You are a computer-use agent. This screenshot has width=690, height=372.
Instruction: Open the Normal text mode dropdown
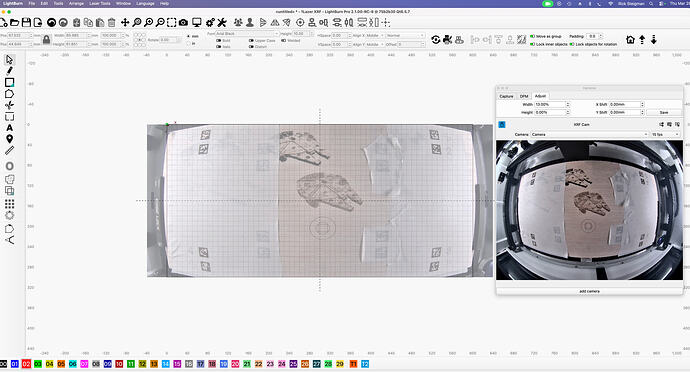(x=405, y=35)
